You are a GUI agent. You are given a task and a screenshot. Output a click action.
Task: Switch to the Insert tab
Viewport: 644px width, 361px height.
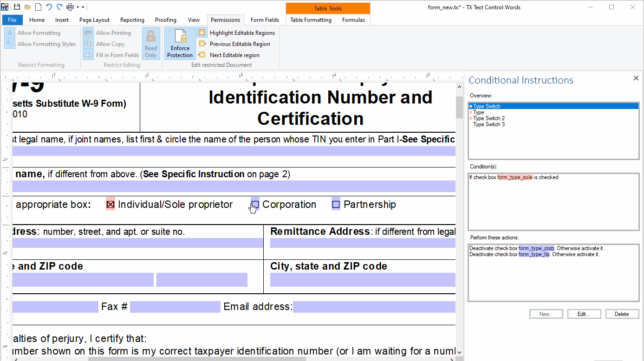coord(62,20)
